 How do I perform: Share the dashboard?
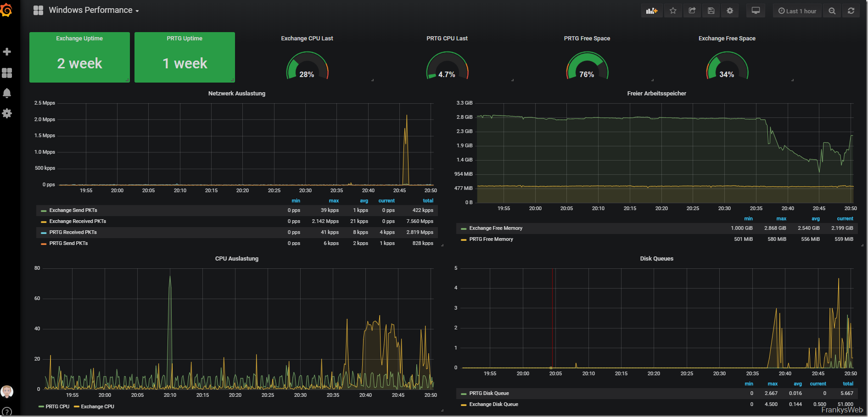pyautogui.click(x=692, y=11)
